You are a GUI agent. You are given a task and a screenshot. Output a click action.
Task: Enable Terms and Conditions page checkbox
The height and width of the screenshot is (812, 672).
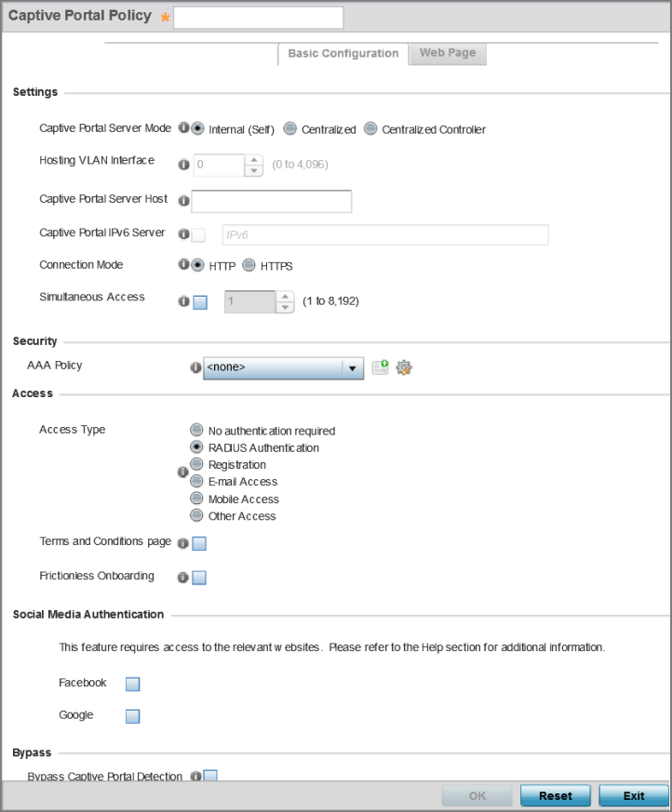(x=199, y=544)
